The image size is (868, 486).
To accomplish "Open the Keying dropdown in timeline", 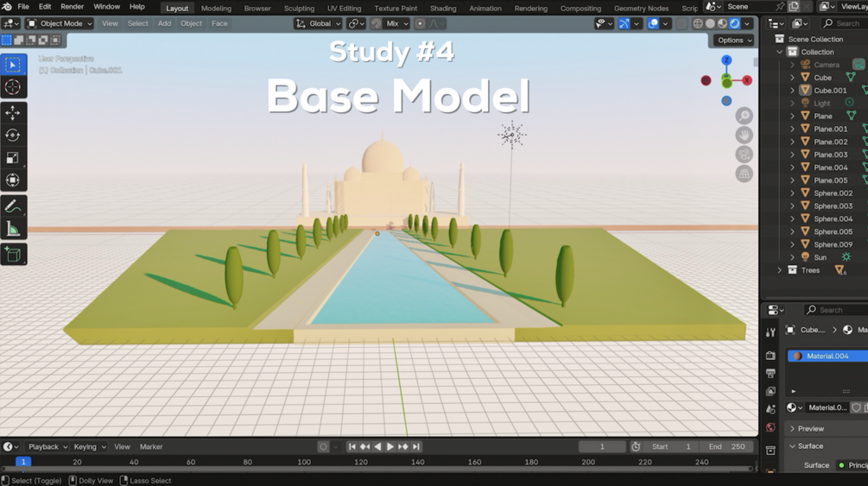I will [x=90, y=446].
